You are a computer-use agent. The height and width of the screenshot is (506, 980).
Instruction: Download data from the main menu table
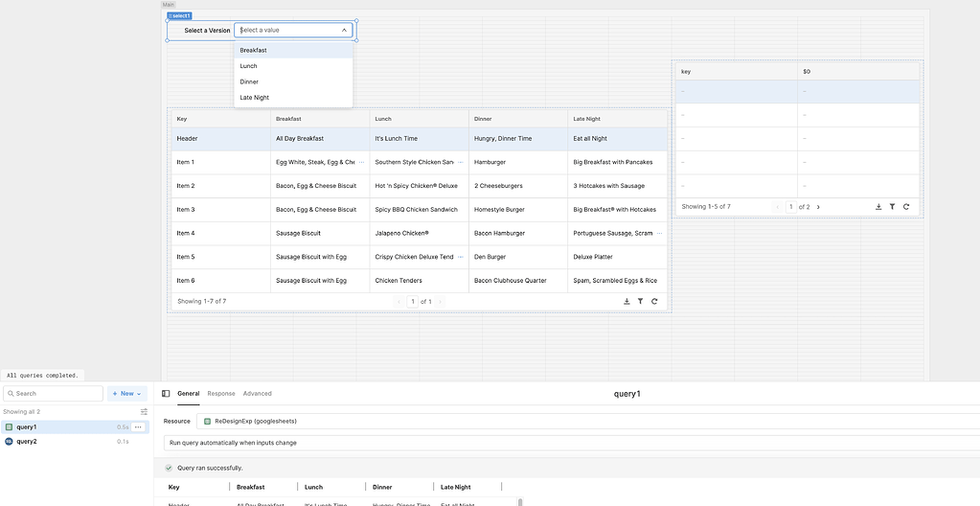[627, 302]
